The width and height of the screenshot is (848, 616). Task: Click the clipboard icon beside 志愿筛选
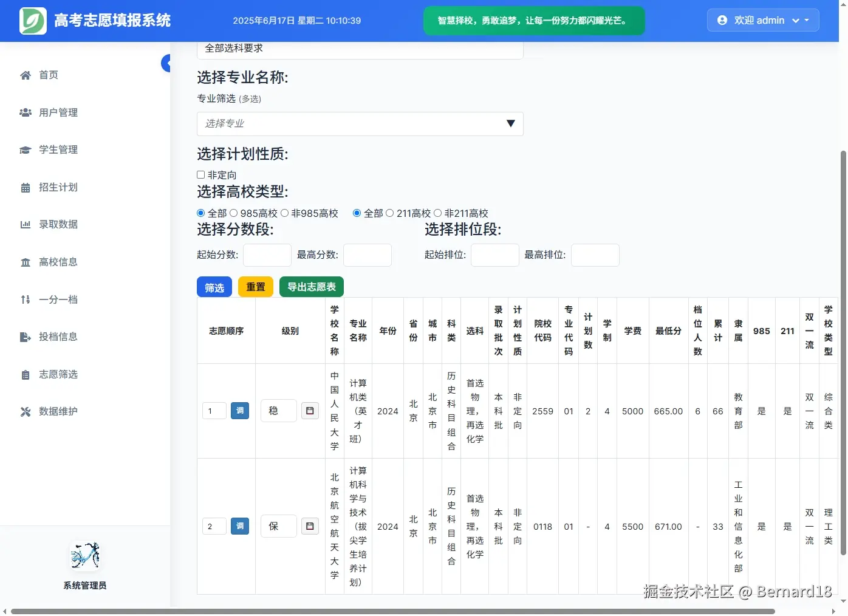[x=26, y=375]
